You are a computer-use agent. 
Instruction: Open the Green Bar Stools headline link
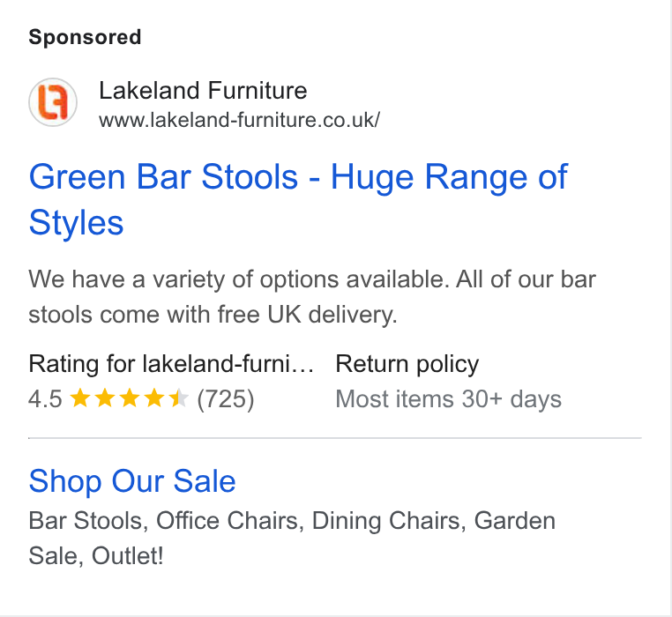tap(298, 199)
